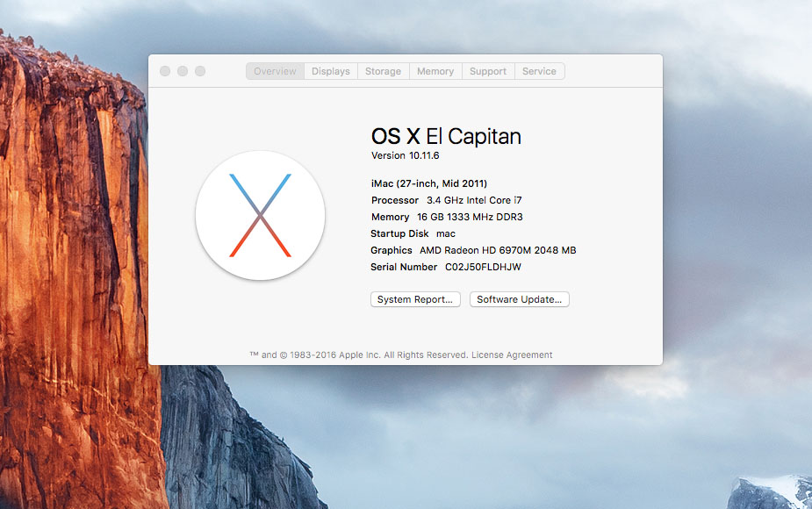
Task: Go to the Memory tab
Action: pos(435,71)
